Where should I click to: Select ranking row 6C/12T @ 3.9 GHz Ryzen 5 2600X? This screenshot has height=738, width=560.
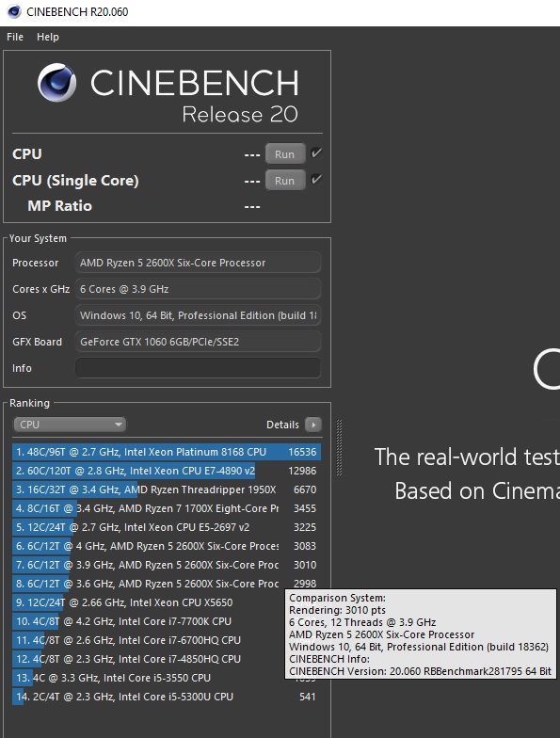coord(167,565)
